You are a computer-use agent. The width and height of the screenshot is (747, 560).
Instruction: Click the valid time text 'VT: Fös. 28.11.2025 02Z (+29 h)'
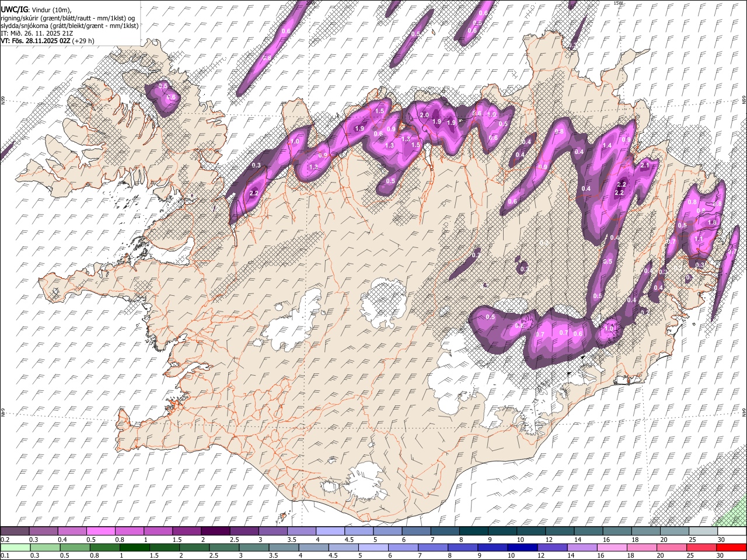pyautogui.click(x=47, y=41)
